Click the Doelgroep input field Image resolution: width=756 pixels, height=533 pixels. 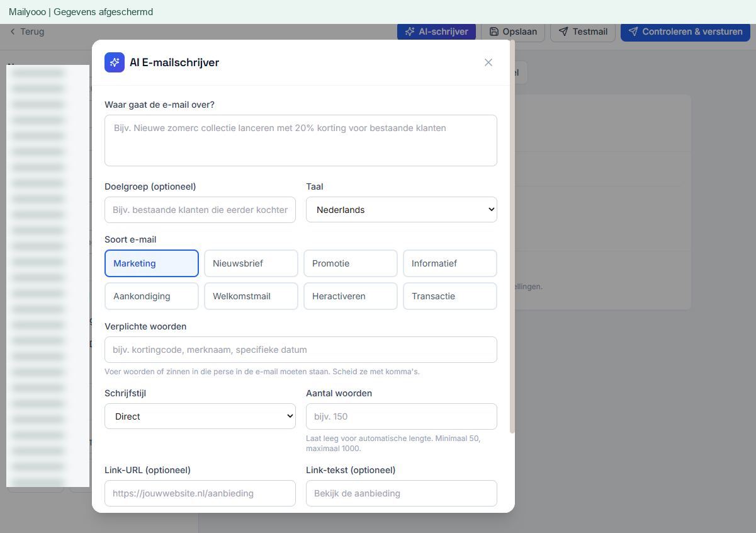pyautogui.click(x=200, y=210)
